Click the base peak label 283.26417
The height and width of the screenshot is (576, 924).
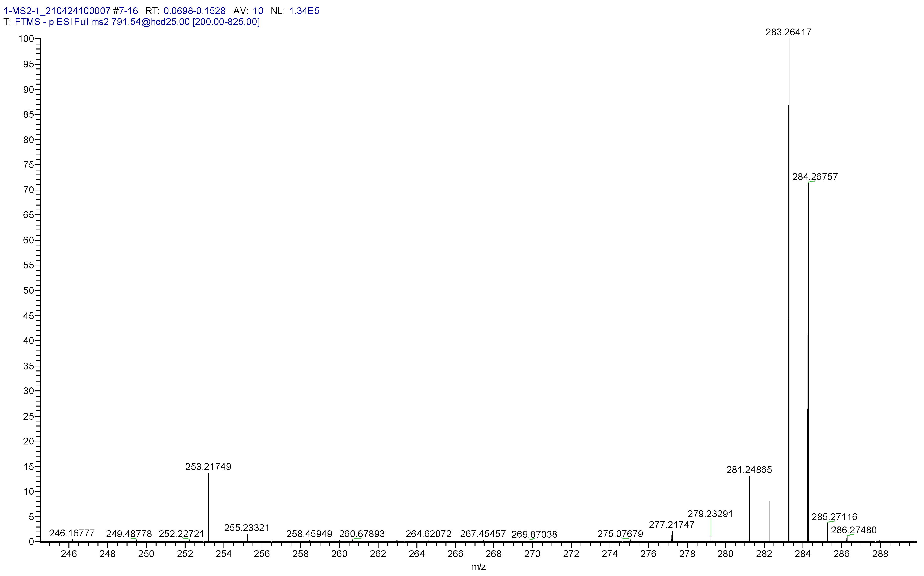click(x=788, y=32)
